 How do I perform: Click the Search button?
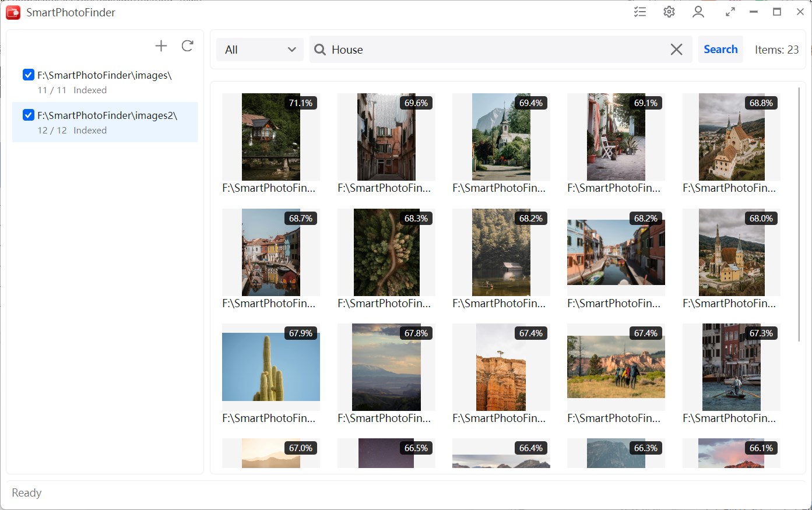pyautogui.click(x=720, y=50)
